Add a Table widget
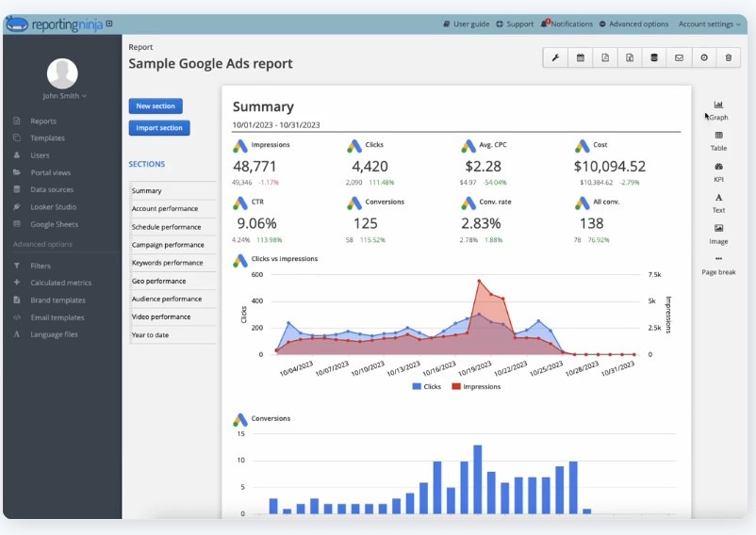Image resolution: width=756 pixels, height=535 pixels. (x=718, y=141)
